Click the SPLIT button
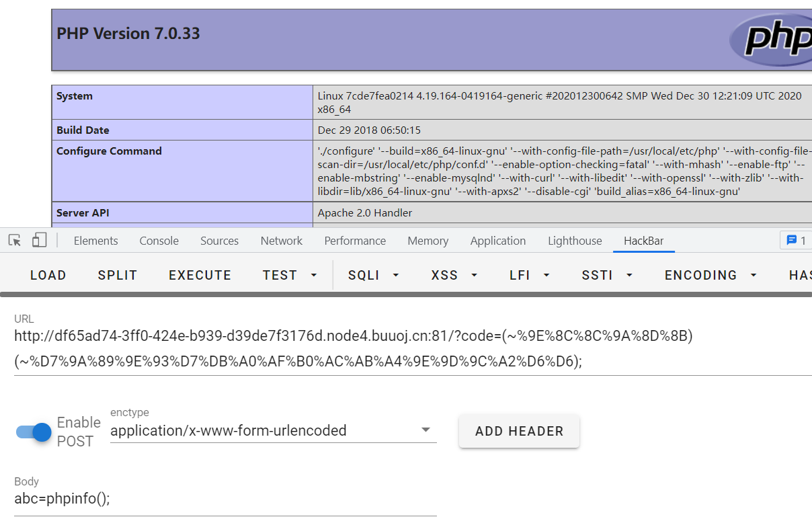The width and height of the screenshot is (812, 517). [x=118, y=275]
